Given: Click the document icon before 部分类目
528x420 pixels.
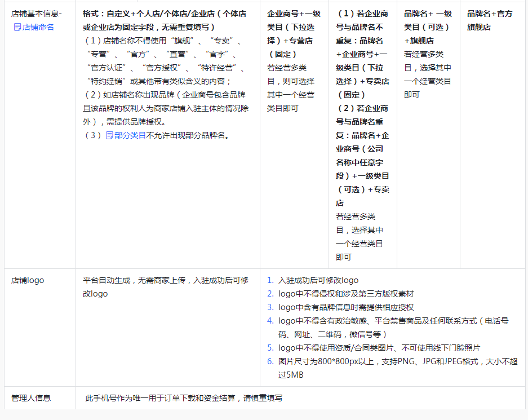Looking at the screenshot, I should click(109, 135).
